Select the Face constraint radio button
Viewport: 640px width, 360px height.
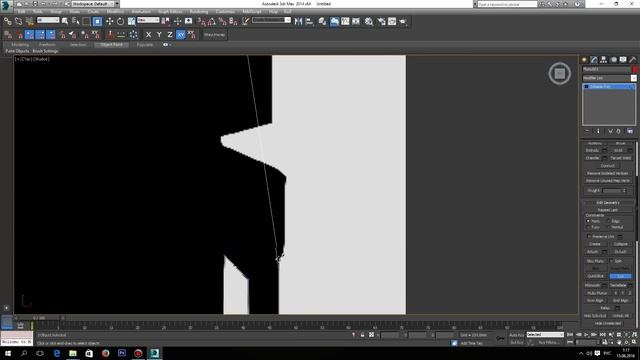tap(589, 227)
